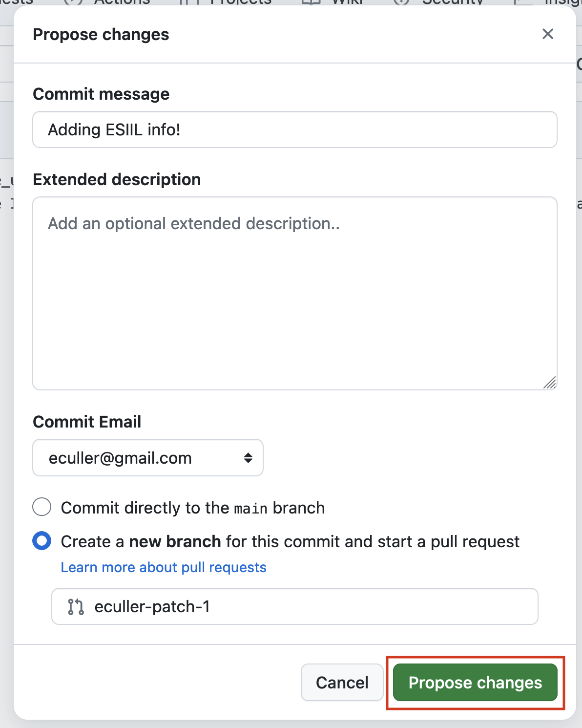Open Learn more about pull requests link

(x=164, y=567)
